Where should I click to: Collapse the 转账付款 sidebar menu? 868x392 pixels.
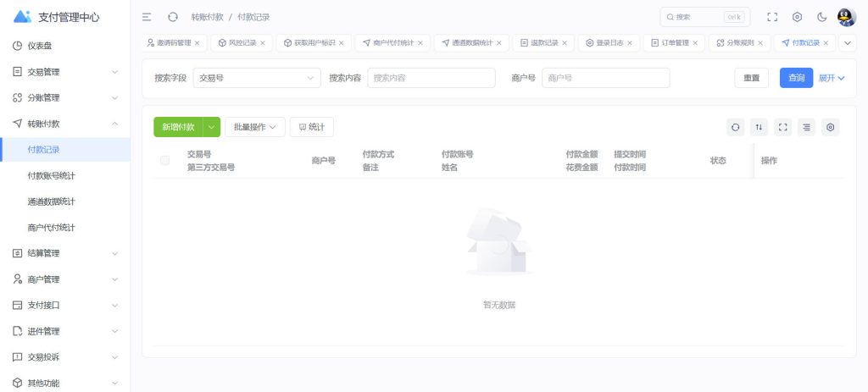(65, 124)
